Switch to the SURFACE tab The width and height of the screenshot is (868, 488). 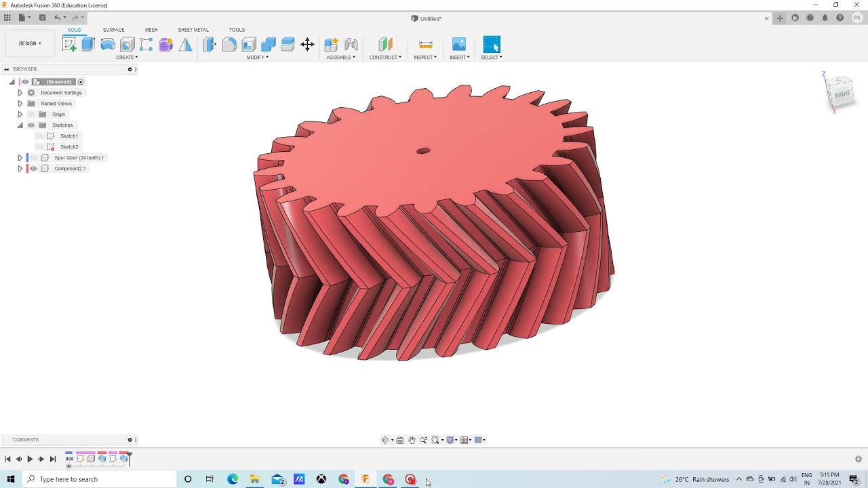coord(113,30)
